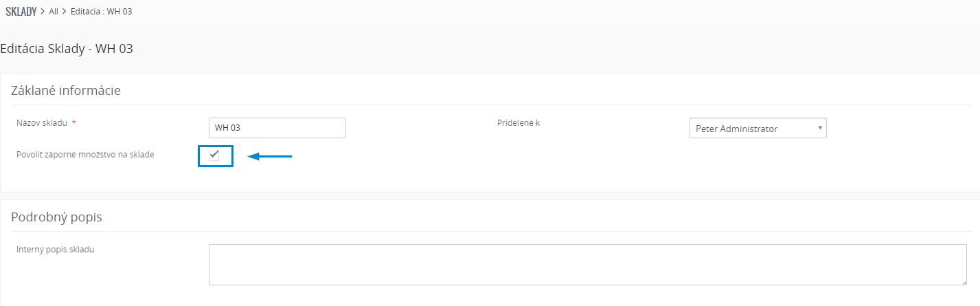The image size is (980, 306).
Task: Click the chevron after SKLADY breadcrumb
Action: click(x=43, y=12)
